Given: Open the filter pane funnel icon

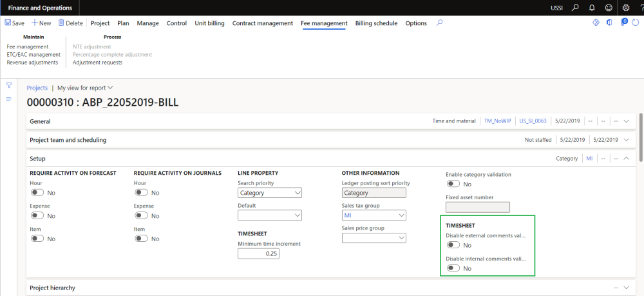Looking at the screenshot, I should [x=9, y=86].
